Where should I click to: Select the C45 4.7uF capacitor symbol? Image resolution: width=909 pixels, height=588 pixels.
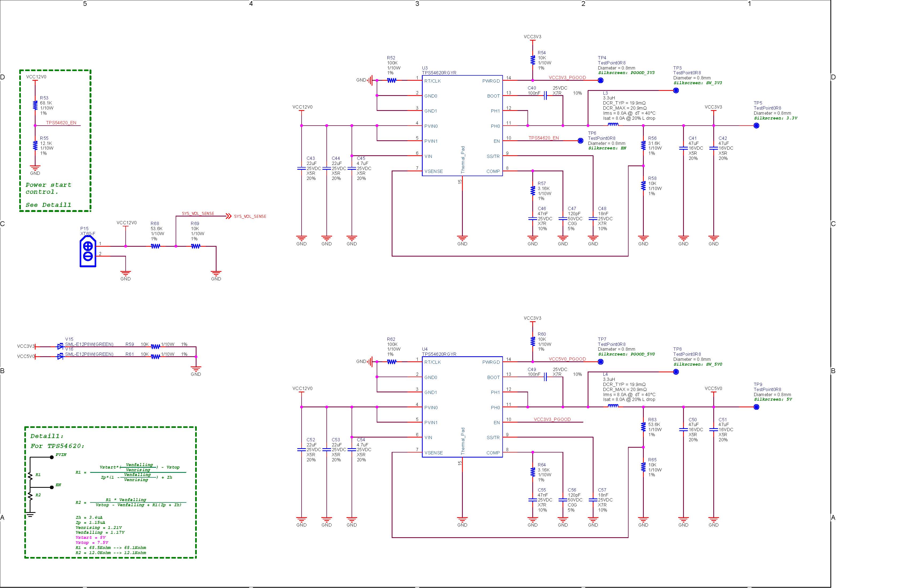(352, 168)
